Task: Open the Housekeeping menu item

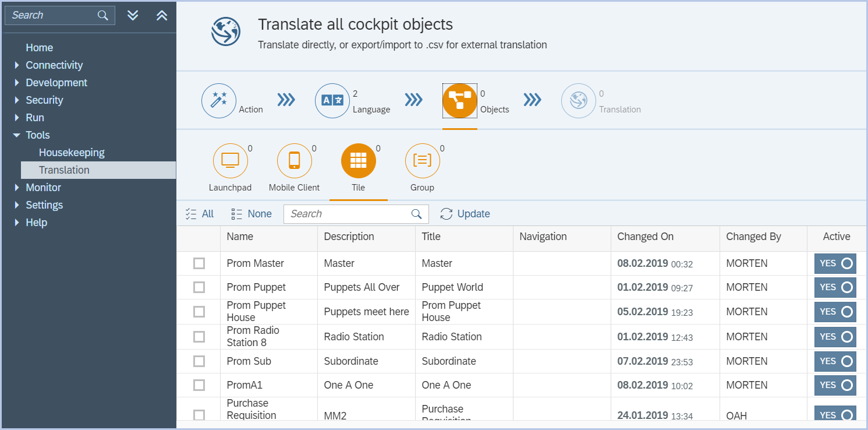Action: coord(72,152)
